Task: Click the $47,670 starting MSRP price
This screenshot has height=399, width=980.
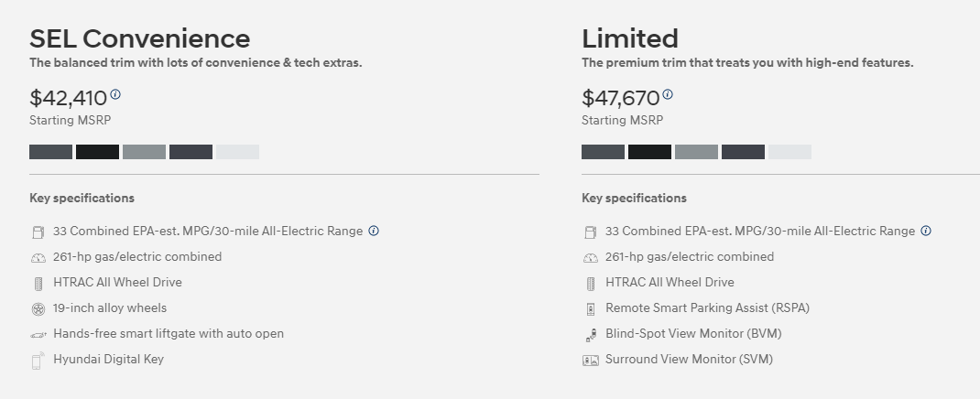Action: (x=620, y=98)
